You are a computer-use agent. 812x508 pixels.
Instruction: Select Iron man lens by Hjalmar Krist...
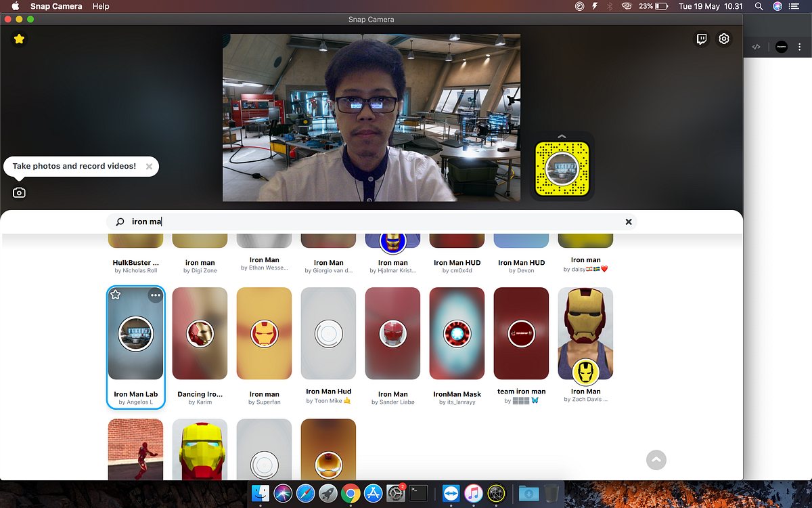tap(393, 254)
